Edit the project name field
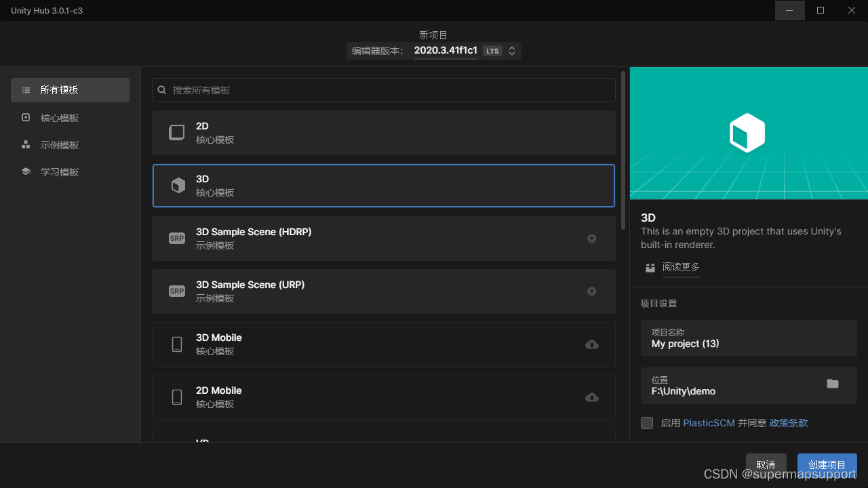This screenshot has width=868, height=488. click(x=749, y=338)
